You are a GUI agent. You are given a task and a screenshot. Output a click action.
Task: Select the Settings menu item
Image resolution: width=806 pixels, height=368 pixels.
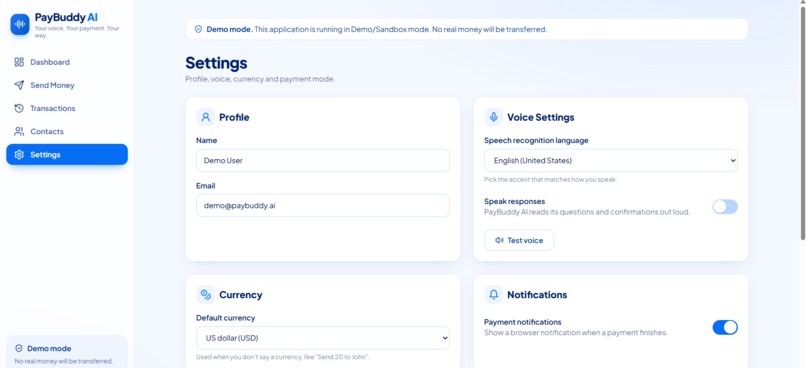click(x=67, y=155)
